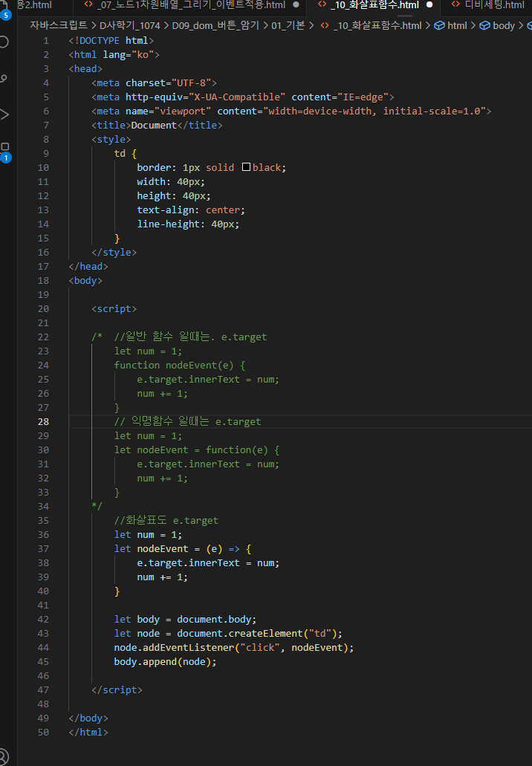The height and width of the screenshot is (766, 532).
Task: Open the D사학기_1074 breadcrumb folder
Action: 129,25
